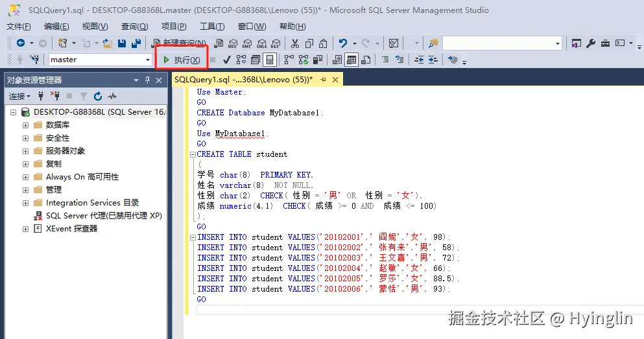This screenshot has height=339, width=644.
Task: Refresh the Object Explorer
Action: pyautogui.click(x=98, y=97)
